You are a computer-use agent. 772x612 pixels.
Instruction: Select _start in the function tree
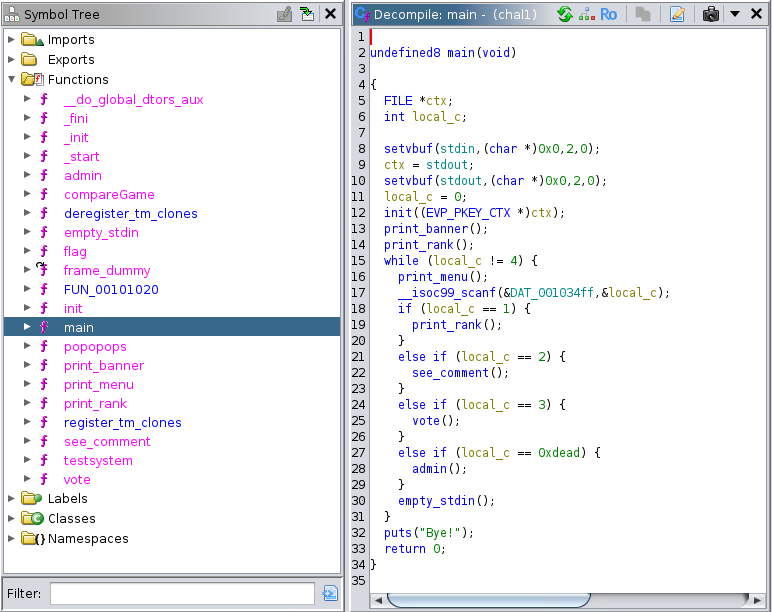click(82, 157)
